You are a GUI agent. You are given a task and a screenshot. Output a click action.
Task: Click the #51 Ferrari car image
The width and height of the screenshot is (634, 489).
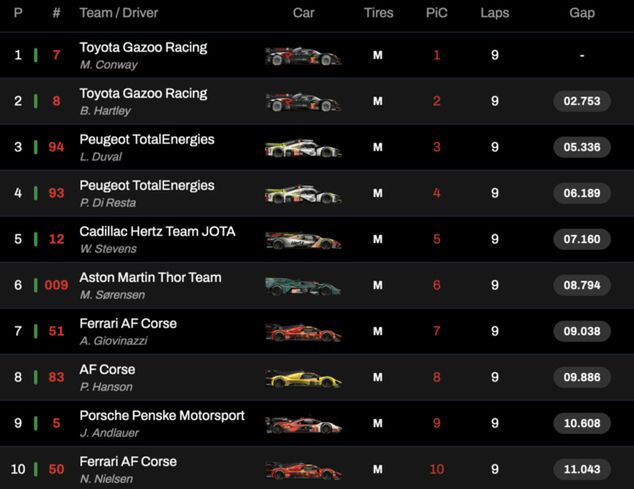click(303, 332)
